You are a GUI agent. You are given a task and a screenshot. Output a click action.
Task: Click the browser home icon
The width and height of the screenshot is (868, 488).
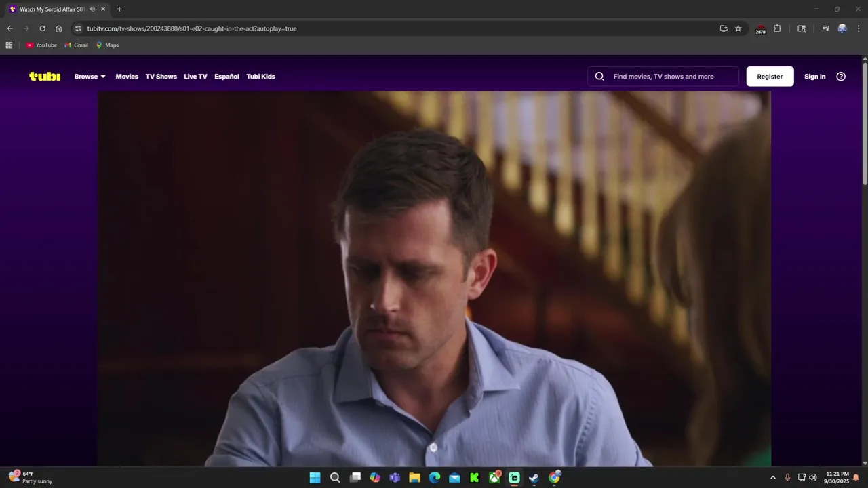point(58,28)
